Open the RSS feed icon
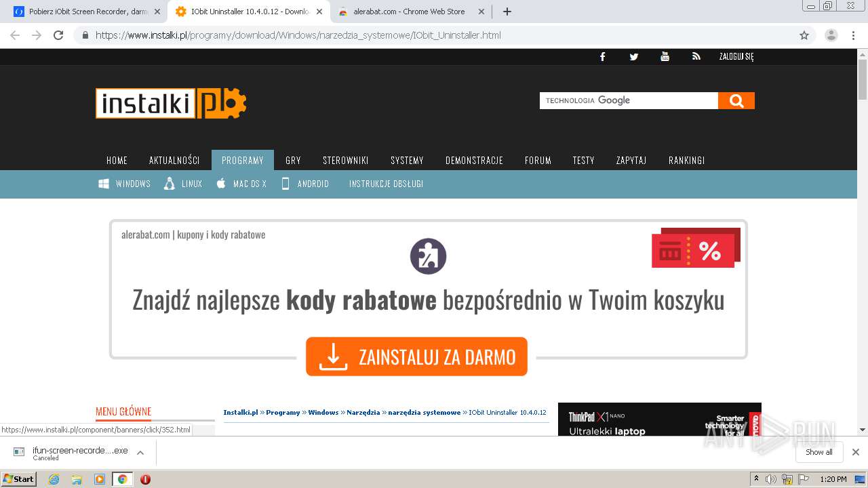This screenshot has width=868, height=488. coord(696,57)
